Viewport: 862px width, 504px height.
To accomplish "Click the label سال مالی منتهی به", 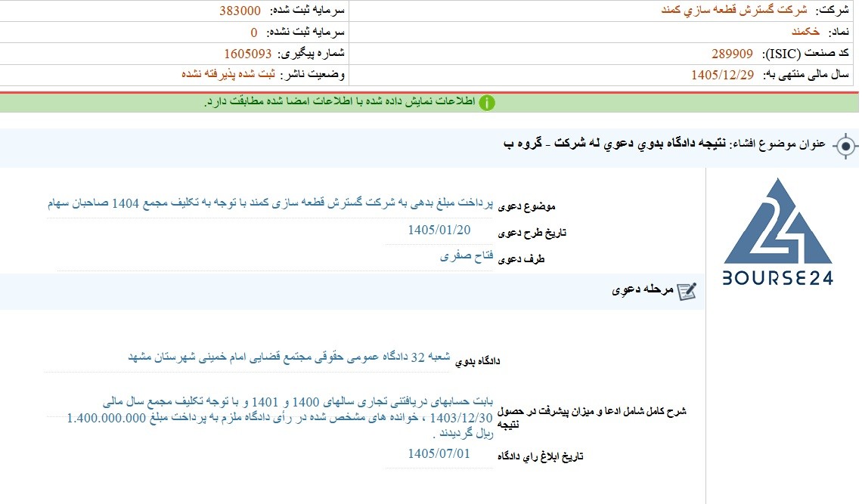I will 806,75.
